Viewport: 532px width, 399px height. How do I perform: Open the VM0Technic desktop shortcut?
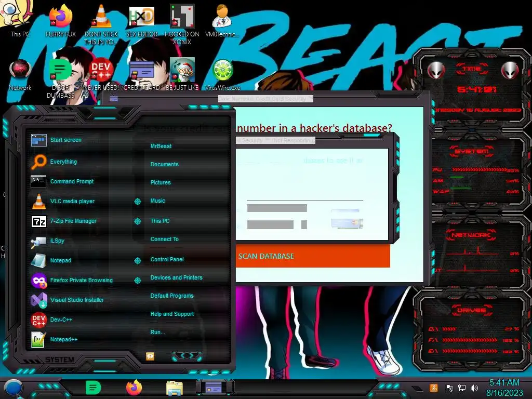222,20
